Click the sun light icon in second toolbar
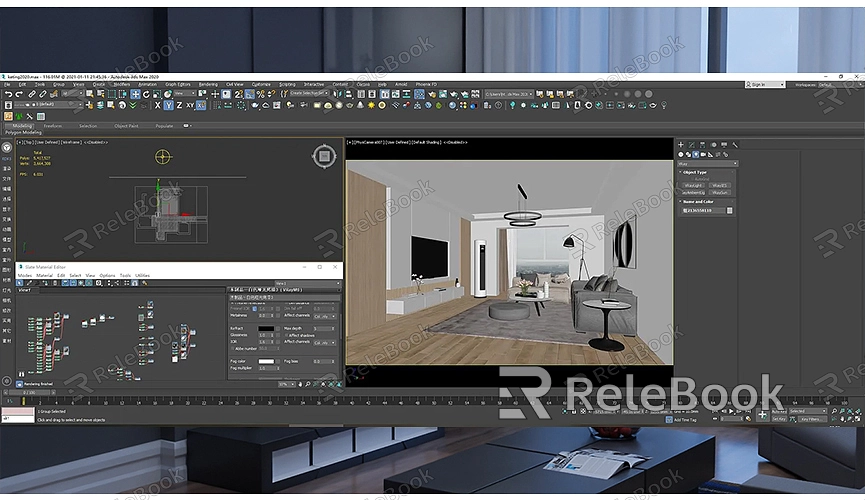This screenshot has height=500, width=865. pyautogui.click(x=371, y=105)
